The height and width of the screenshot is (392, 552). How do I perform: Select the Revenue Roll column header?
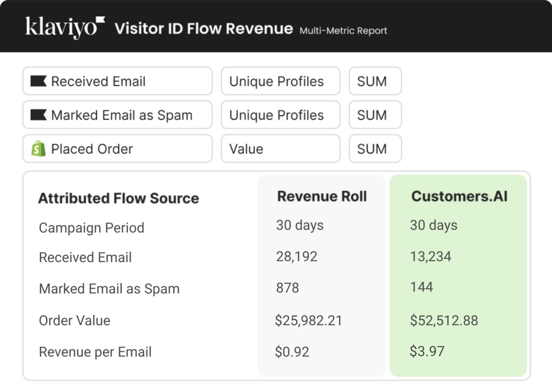pos(322,196)
